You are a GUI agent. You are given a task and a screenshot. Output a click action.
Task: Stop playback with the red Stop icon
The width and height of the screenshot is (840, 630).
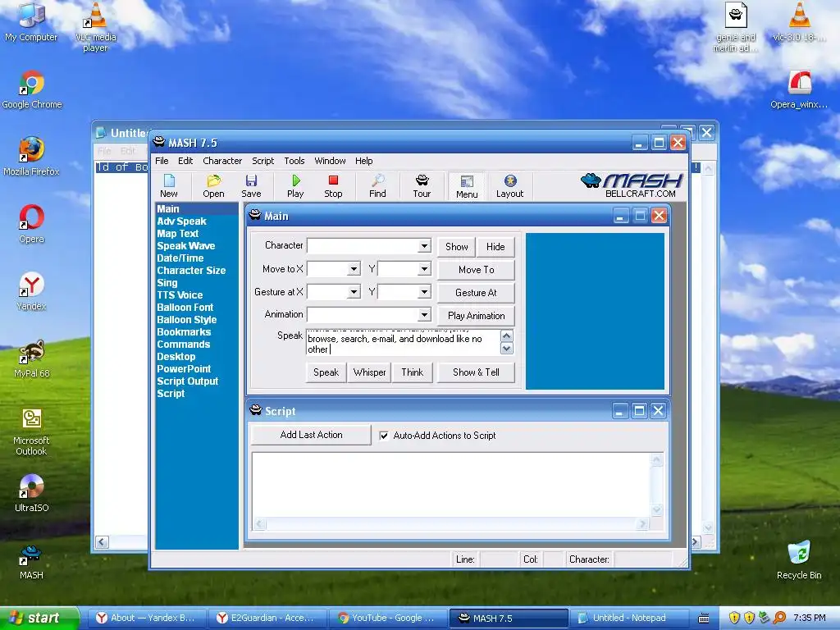pos(333,185)
